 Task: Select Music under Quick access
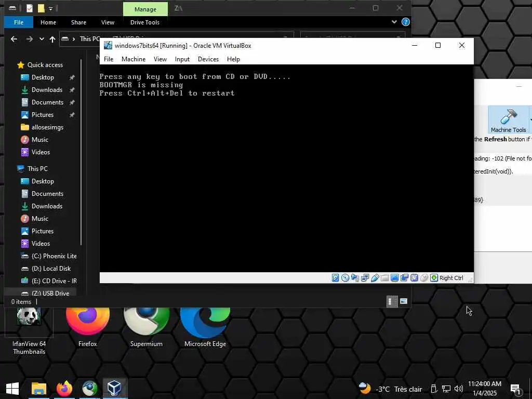point(39,140)
